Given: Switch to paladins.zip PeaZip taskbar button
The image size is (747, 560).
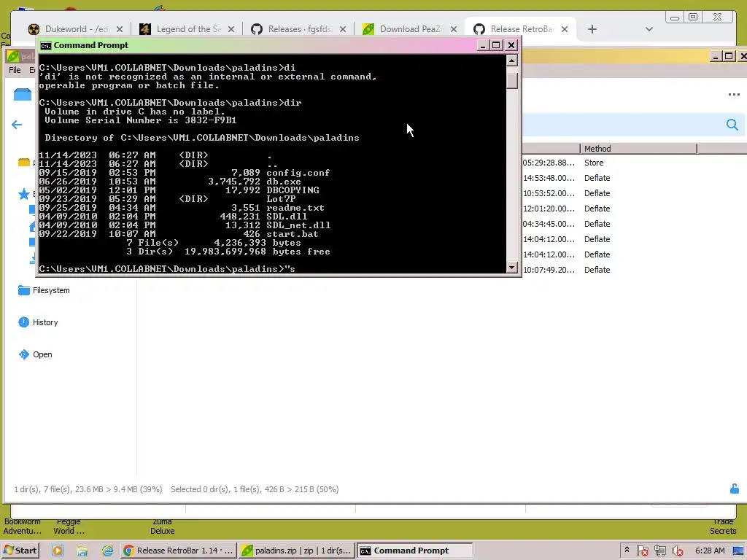Looking at the screenshot, I should 296,551.
